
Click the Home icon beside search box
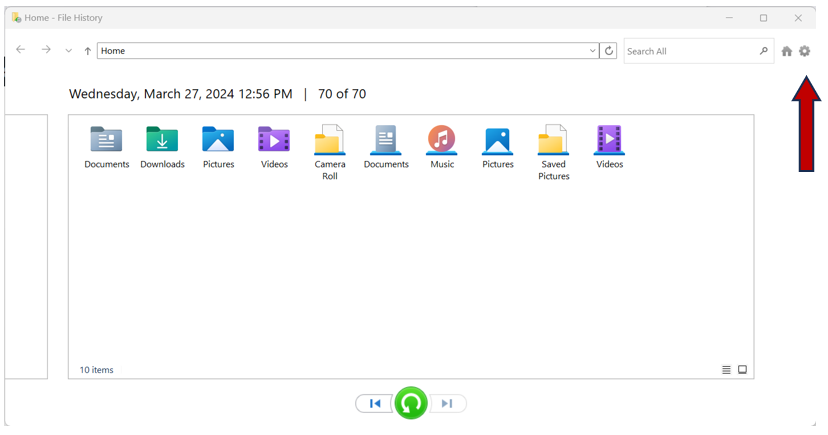coord(787,51)
